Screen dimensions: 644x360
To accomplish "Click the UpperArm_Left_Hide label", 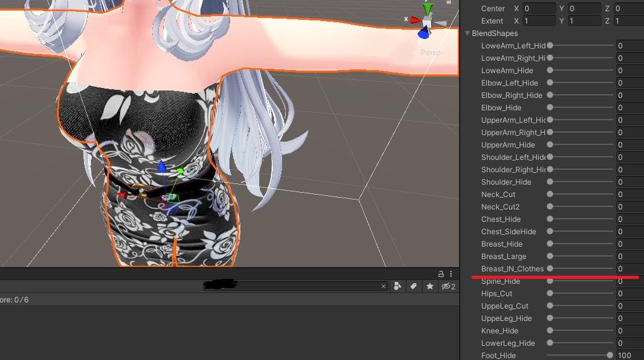I will click(x=513, y=120).
